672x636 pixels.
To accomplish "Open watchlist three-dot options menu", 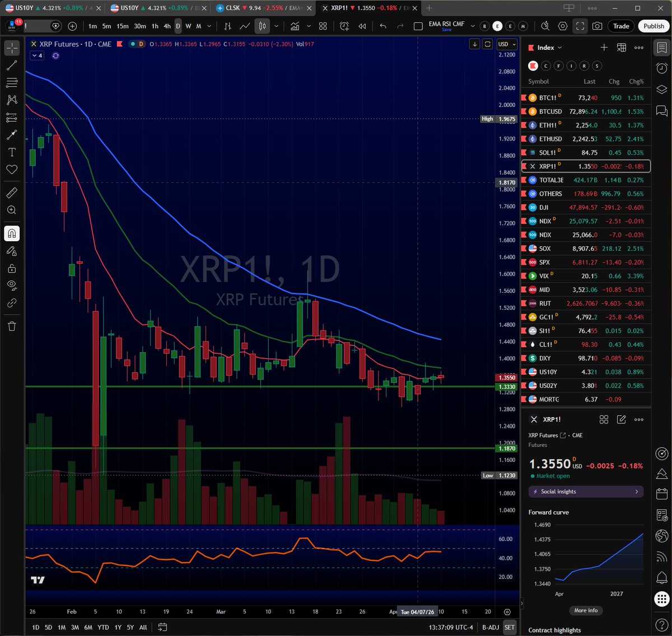I will [x=639, y=48].
